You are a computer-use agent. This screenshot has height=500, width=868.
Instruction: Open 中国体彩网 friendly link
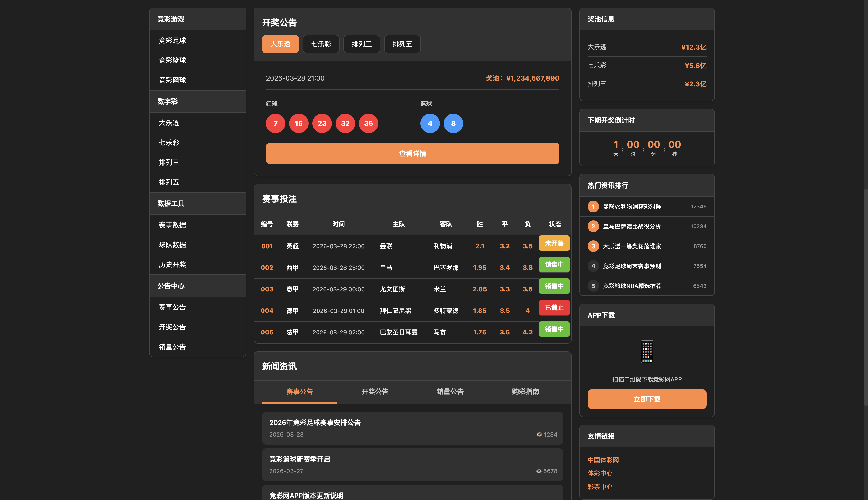click(x=603, y=460)
